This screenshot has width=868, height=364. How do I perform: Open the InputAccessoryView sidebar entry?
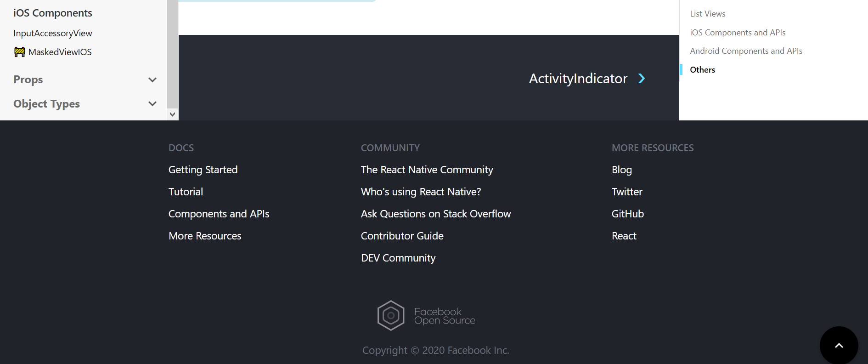(x=53, y=33)
